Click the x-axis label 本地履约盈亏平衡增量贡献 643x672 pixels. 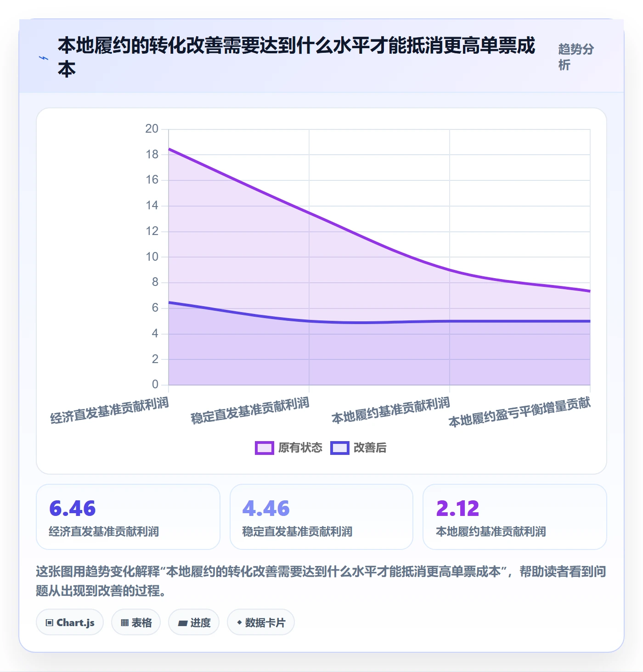(x=519, y=412)
